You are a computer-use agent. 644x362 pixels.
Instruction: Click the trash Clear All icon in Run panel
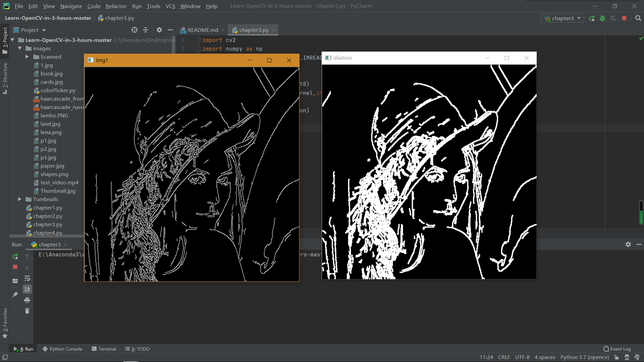(x=27, y=311)
